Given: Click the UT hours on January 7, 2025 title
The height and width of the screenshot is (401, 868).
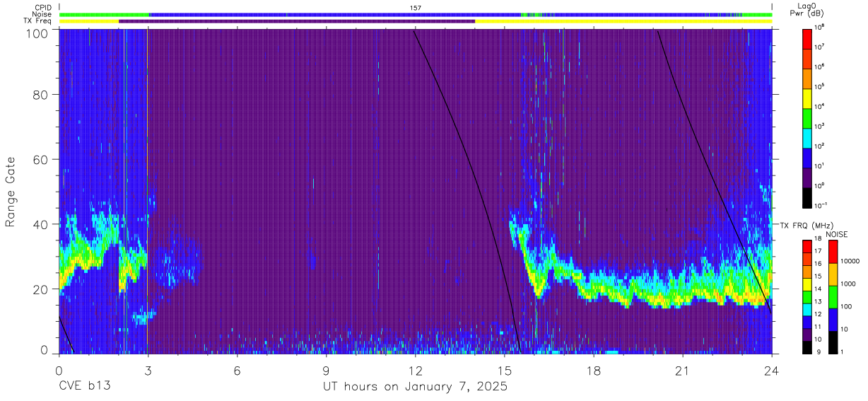Looking at the screenshot, I should point(415,387).
